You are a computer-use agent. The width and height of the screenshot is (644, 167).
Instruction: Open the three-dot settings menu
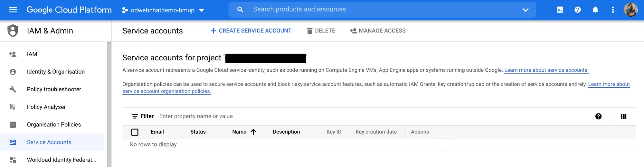pyautogui.click(x=613, y=10)
